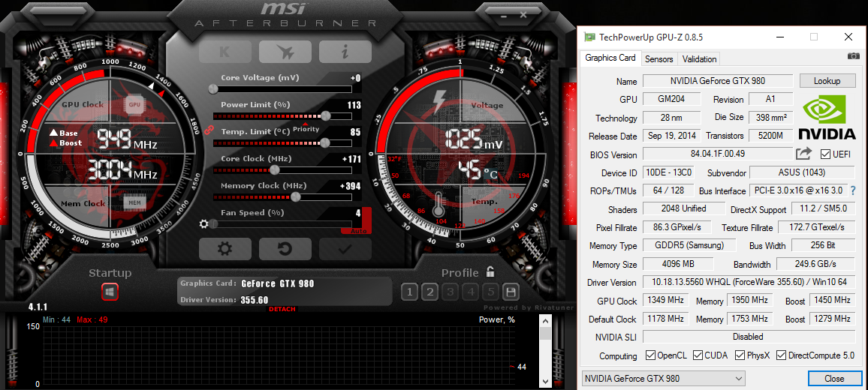The height and width of the screenshot is (390, 868).
Task: Select profile slot 2
Action: tap(430, 292)
